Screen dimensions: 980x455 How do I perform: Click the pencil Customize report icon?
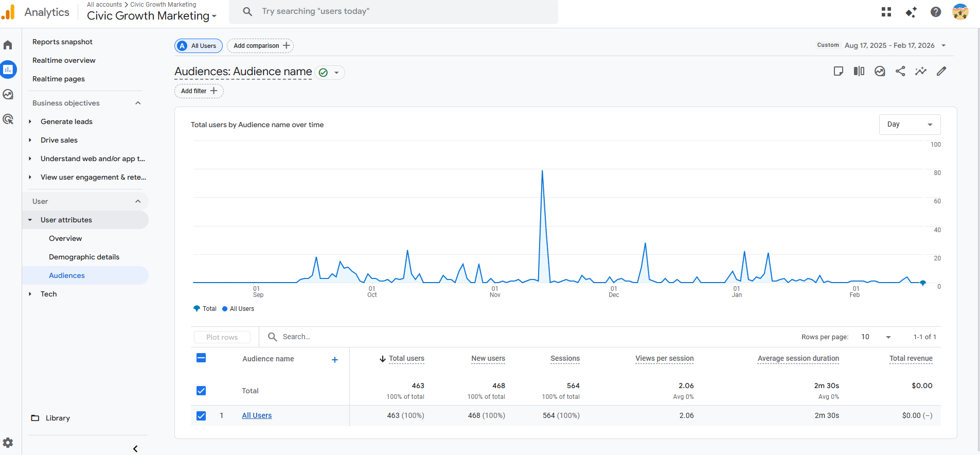point(941,72)
